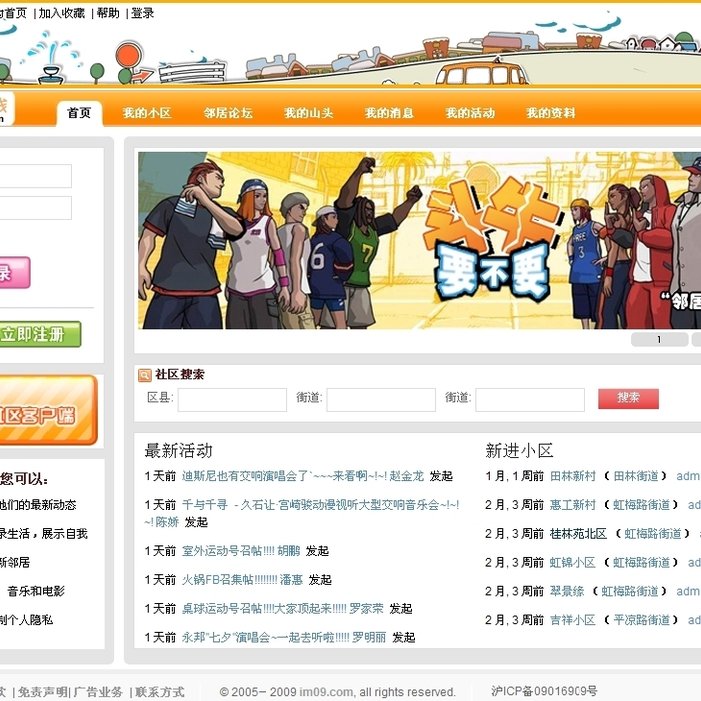Click 广告业务 footer link
Viewport: 701px width, 701px height.
pos(98,692)
